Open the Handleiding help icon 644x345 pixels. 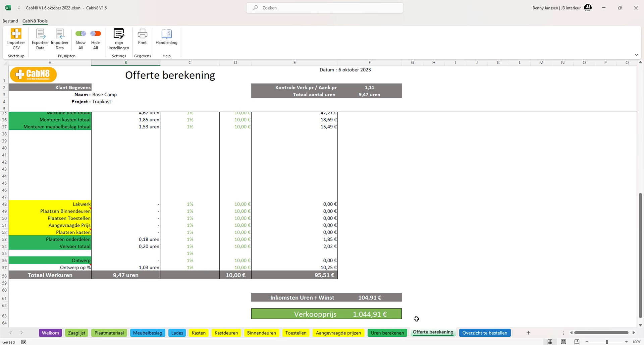click(x=166, y=37)
